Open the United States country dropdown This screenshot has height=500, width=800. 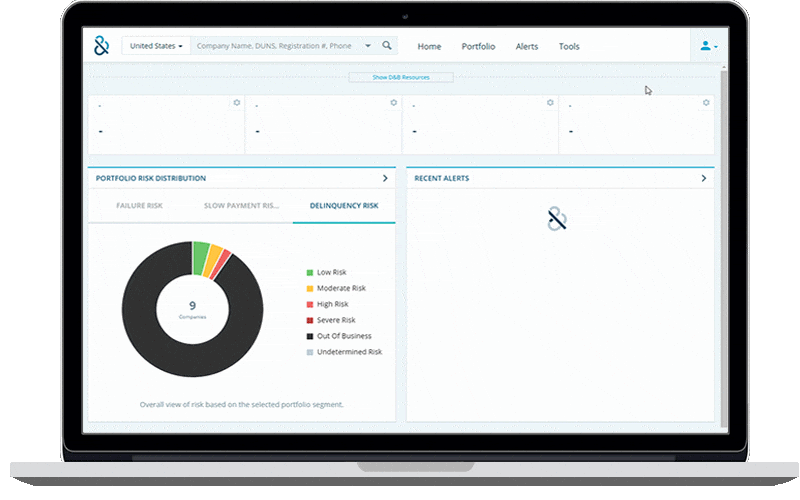coord(156,46)
